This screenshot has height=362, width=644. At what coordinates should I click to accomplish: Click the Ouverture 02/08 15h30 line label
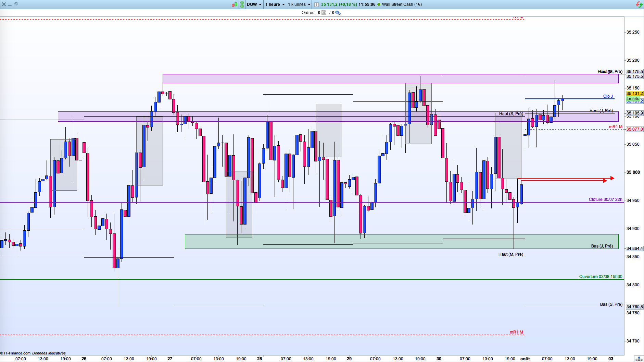[601, 276]
